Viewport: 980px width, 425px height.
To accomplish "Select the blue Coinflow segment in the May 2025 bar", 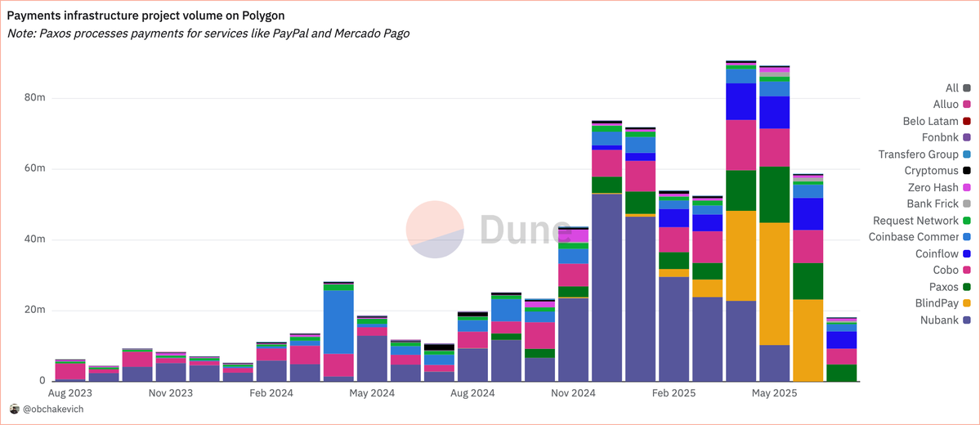I will click(775, 113).
